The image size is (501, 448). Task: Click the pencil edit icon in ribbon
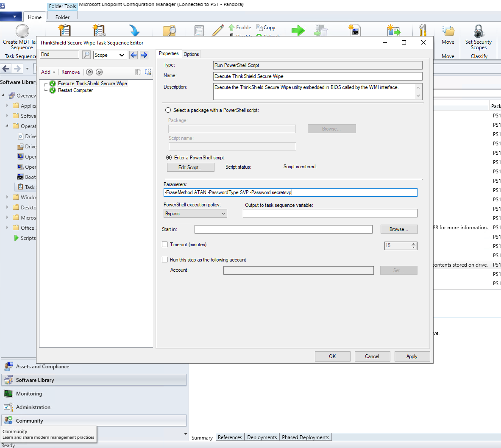click(x=218, y=31)
